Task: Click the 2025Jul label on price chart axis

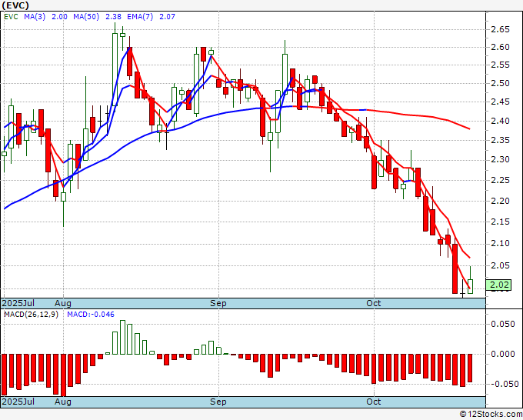Action: [x=18, y=303]
